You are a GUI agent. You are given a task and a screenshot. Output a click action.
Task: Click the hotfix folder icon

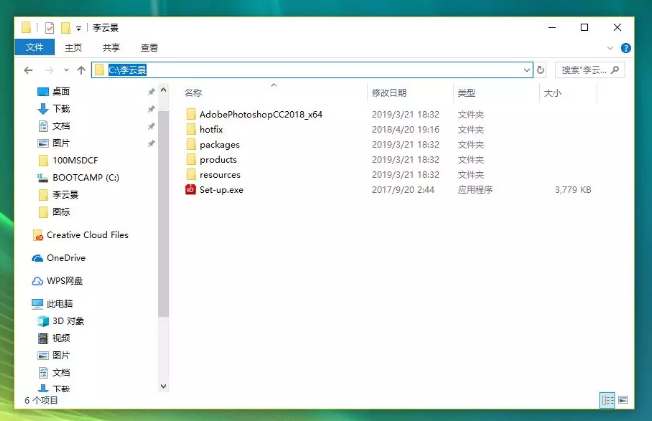click(x=191, y=129)
